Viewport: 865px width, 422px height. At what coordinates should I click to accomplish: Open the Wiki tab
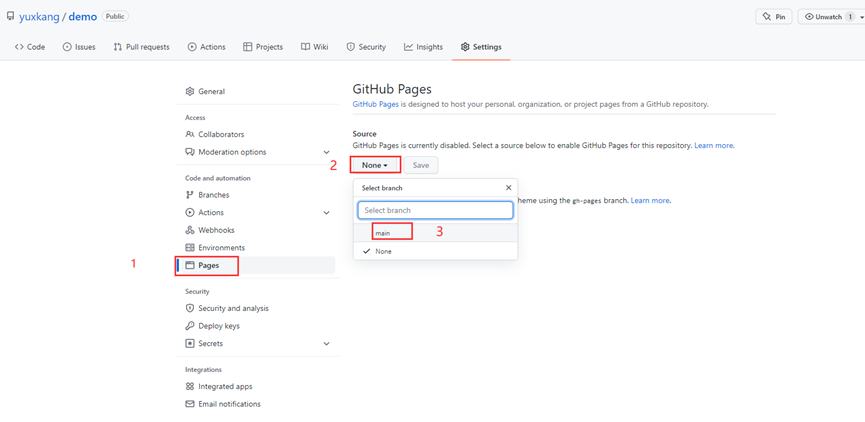[314, 47]
